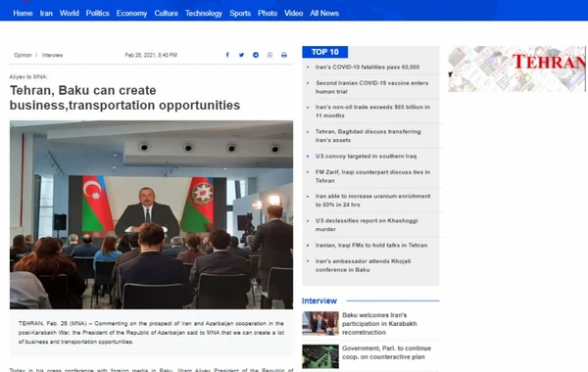Click the main press conference photo
This screenshot has width=588, height=372.
click(151, 214)
